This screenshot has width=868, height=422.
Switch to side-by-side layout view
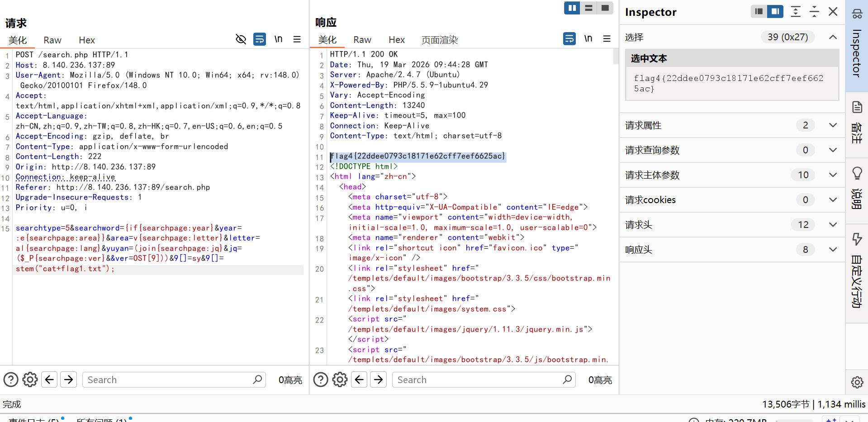click(572, 8)
